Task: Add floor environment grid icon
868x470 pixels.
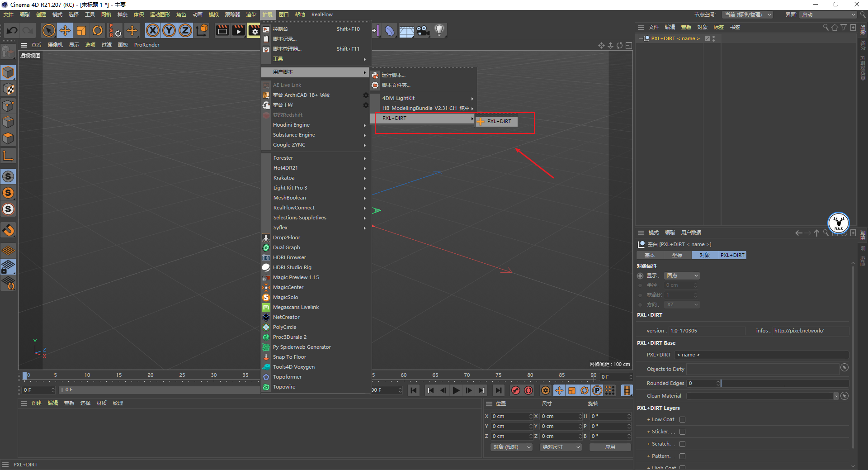Action: (x=406, y=30)
